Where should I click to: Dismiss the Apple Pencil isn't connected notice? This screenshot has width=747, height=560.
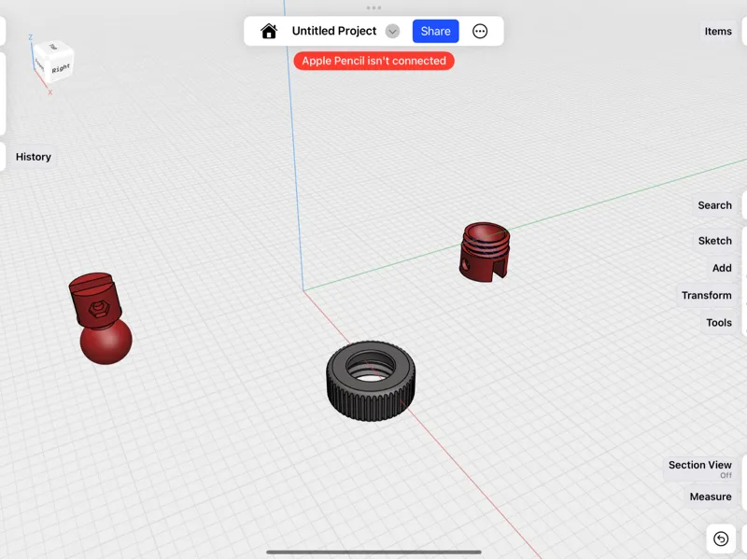[373, 61]
